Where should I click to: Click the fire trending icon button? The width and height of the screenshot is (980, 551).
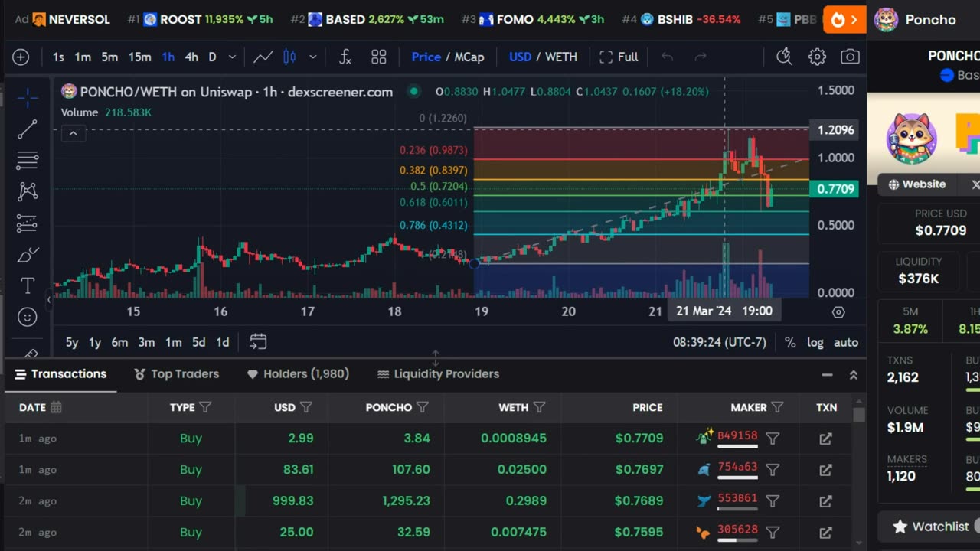pos(844,19)
